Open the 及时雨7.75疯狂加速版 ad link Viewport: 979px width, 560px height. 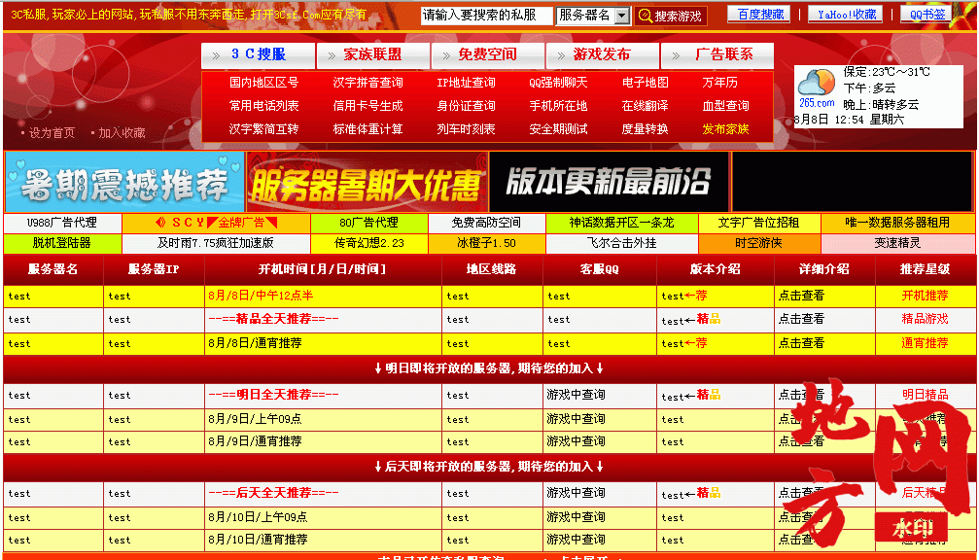click(216, 243)
